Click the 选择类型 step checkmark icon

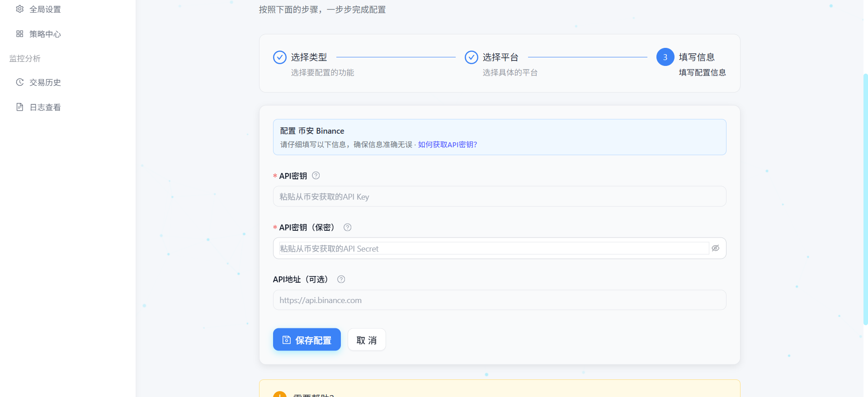click(280, 57)
